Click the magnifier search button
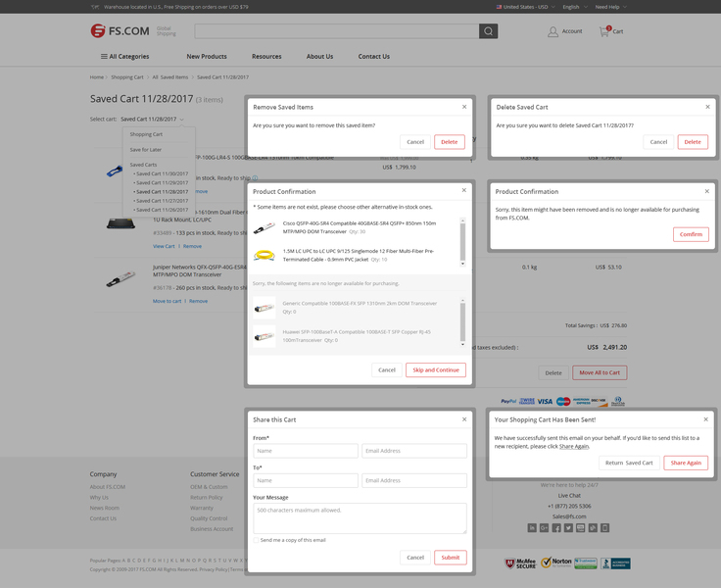Image resolution: width=721 pixels, height=588 pixels. tap(488, 31)
